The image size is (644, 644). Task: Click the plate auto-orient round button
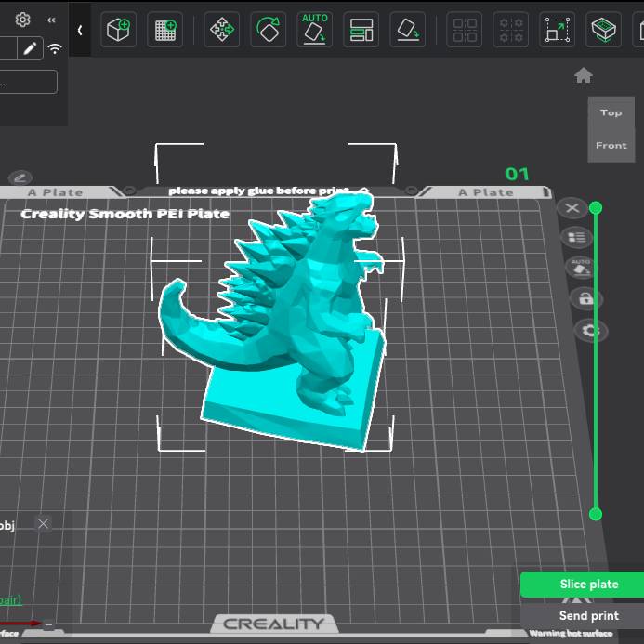click(x=581, y=269)
